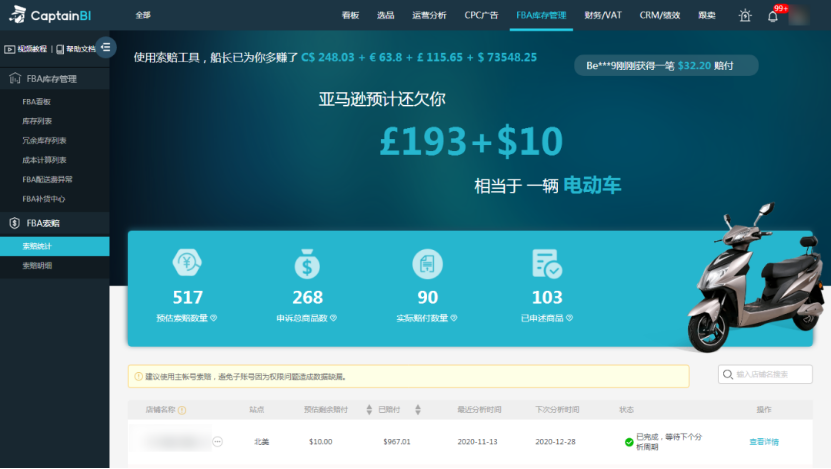Click the electric scooter image
Screen dimensions: 831x469
tap(758, 277)
